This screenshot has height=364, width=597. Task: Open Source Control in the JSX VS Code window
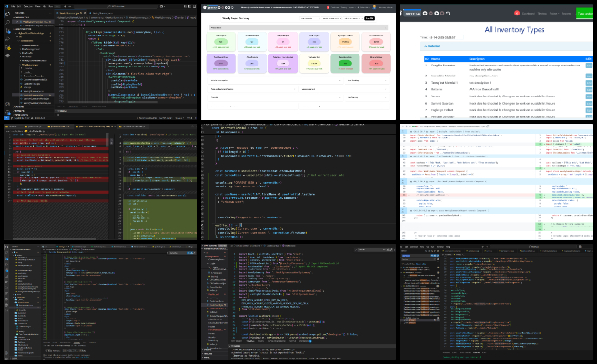point(8,31)
